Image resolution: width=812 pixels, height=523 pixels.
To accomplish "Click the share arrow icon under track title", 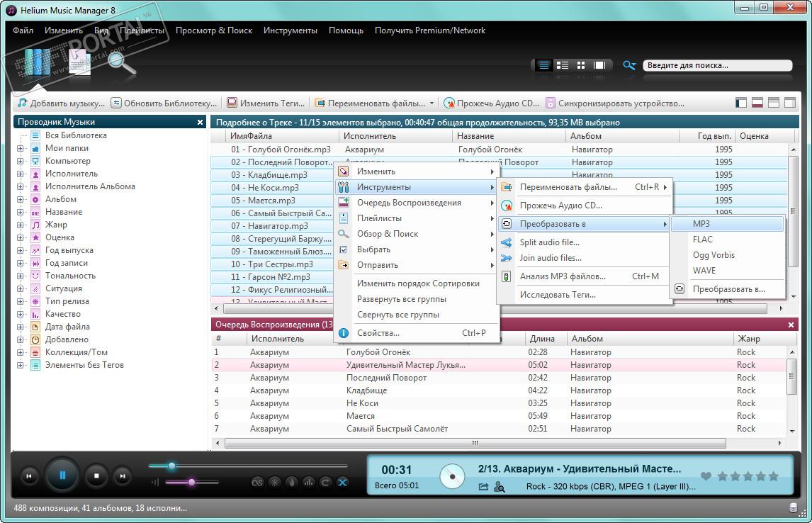I will coord(483,487).
